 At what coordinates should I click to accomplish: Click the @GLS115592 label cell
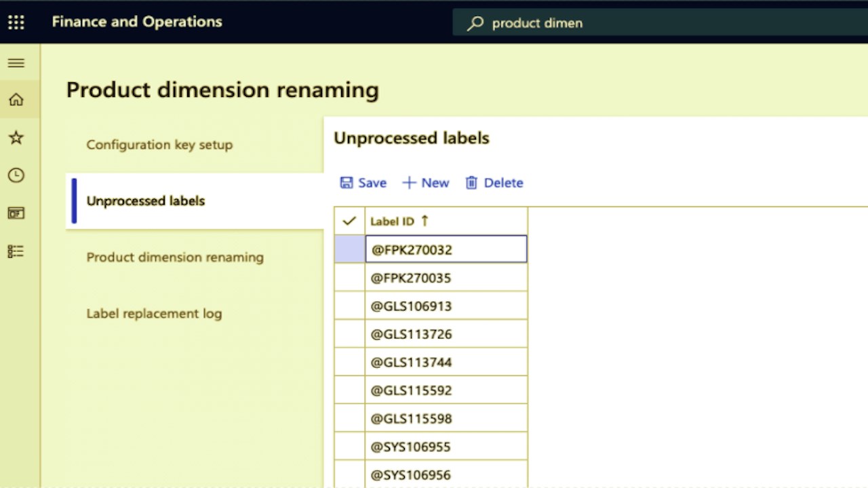pyautogui.click(x=446, y=391)
